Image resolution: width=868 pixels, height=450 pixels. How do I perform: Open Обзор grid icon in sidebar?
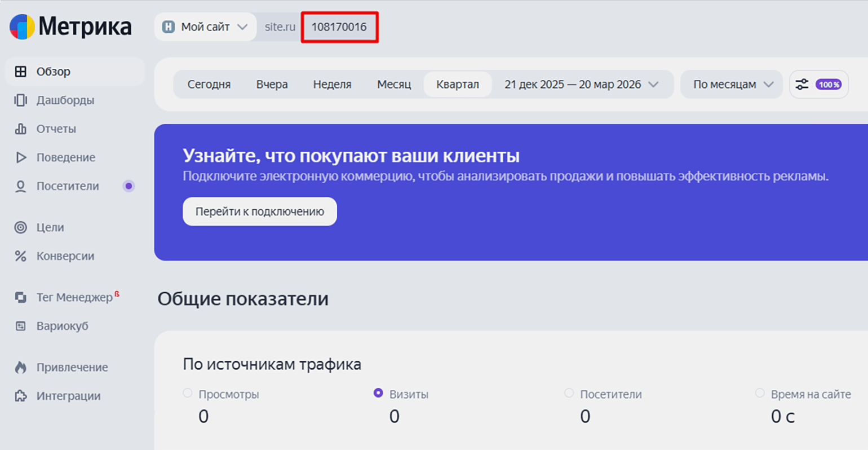21,72
